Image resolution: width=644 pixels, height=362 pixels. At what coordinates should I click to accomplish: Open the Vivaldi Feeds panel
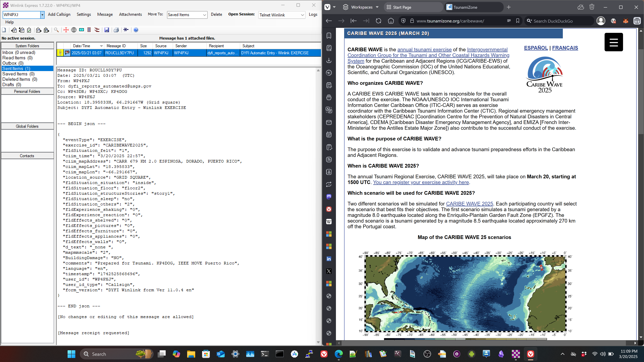pyautogui.click(x=329, y=159)
